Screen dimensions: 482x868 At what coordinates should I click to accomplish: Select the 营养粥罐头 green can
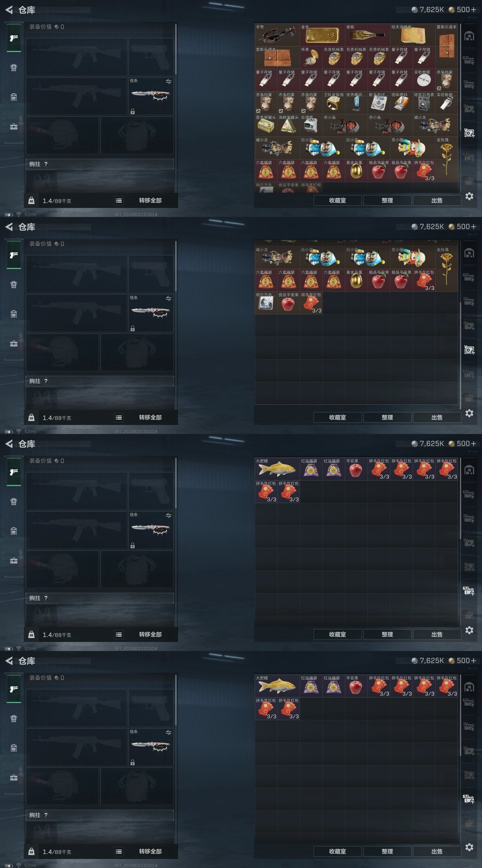click(x=266, y=125)
